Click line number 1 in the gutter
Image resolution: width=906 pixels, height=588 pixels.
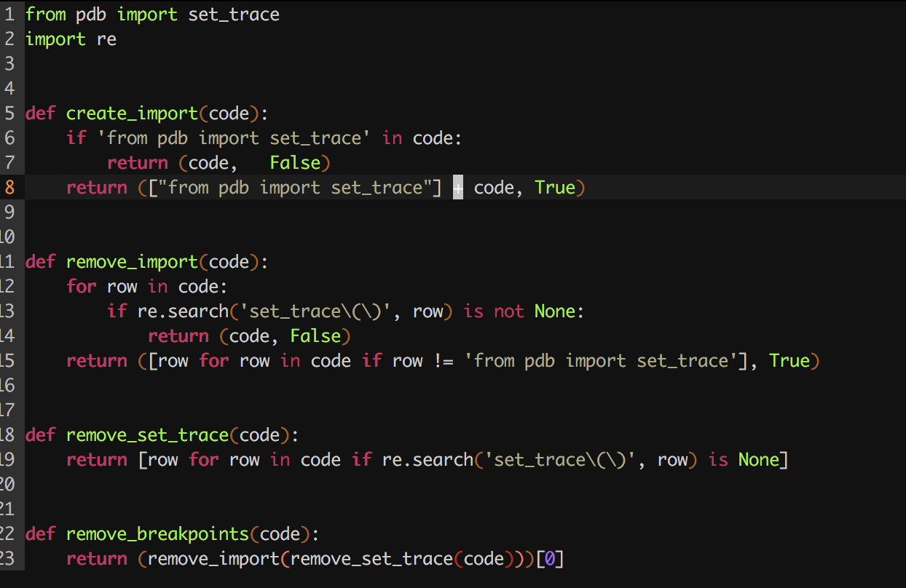click(10, 13)
